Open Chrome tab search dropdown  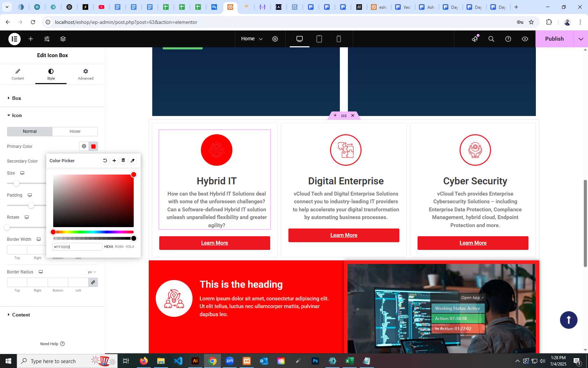coord(7,7)
